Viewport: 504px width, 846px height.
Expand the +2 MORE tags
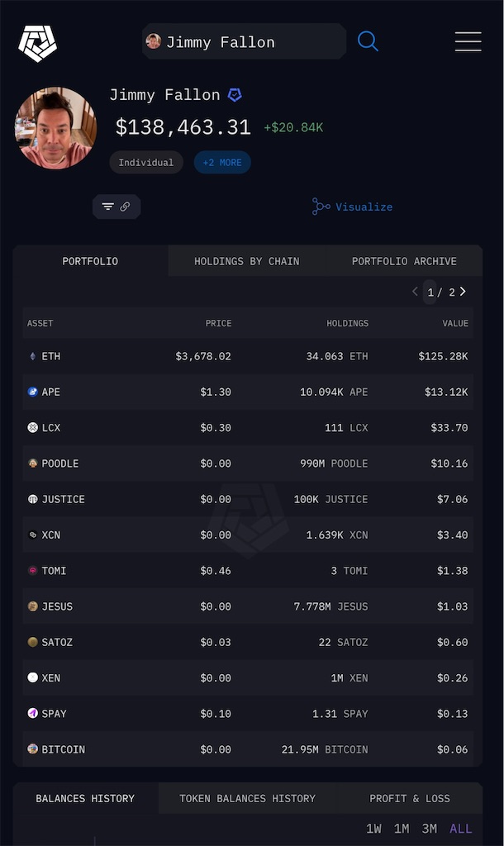click(x=222, y=163)
